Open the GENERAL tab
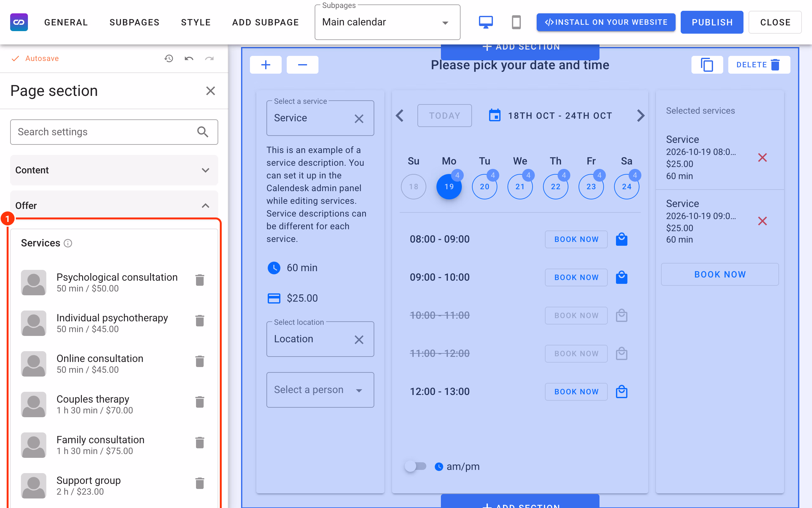The width and height of the screenshot is (812, 508). [66, 22]
